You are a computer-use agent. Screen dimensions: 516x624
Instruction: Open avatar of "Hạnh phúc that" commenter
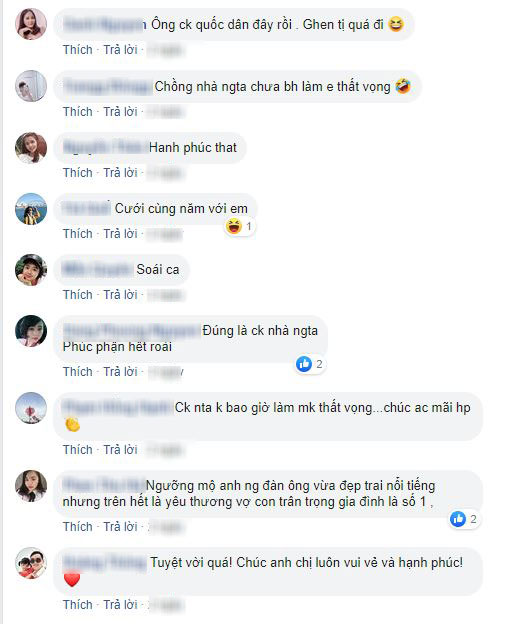(31, 148)
